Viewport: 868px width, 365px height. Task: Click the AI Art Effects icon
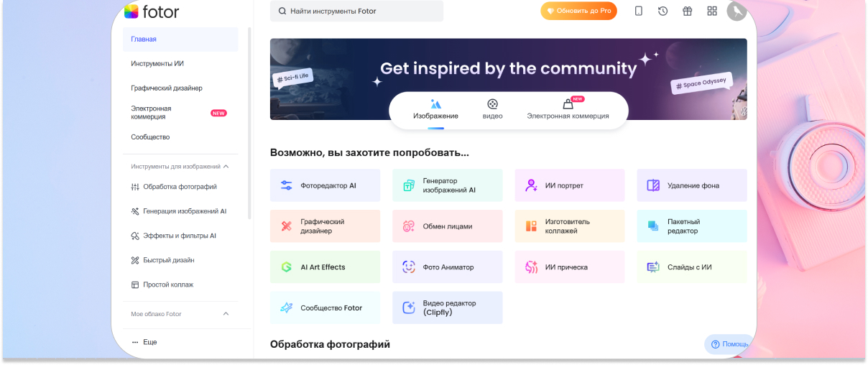(x=287, y=267)
